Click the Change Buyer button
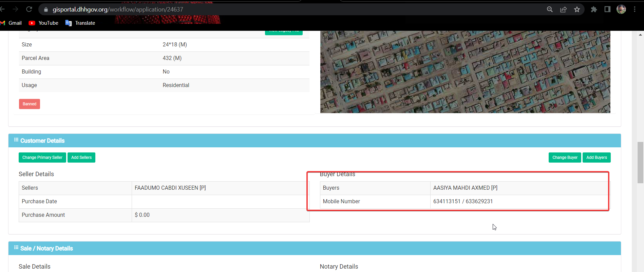Screen dimensions: 644x272 pos(565,158)
